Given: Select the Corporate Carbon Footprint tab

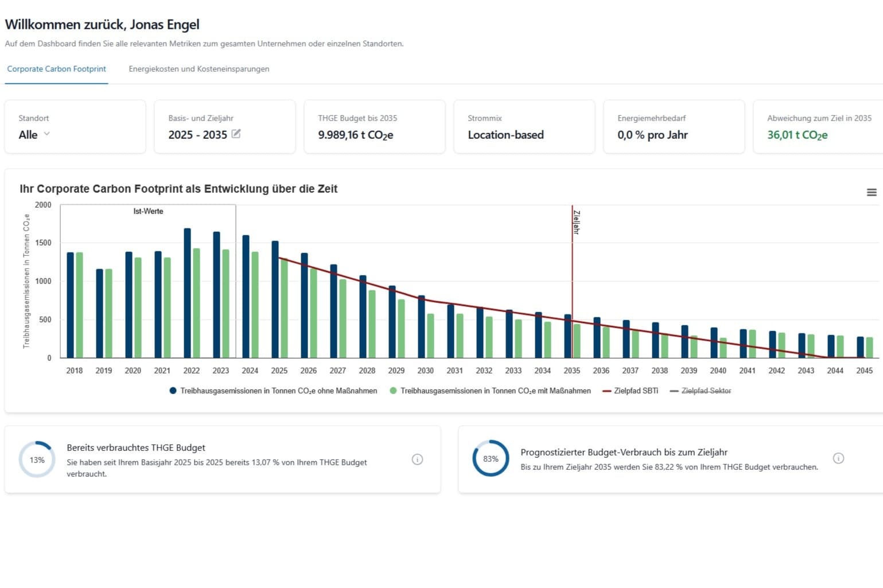Looking at the screenshot, I should pyautogui.click(x=56, y=69).
